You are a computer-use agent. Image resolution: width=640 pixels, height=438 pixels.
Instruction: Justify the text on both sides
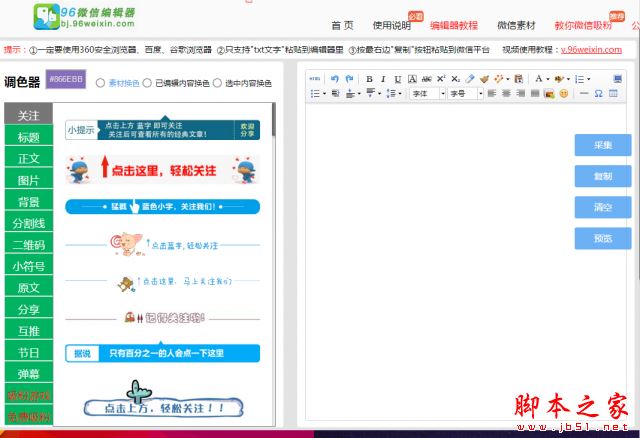click(x=535, y=93)
